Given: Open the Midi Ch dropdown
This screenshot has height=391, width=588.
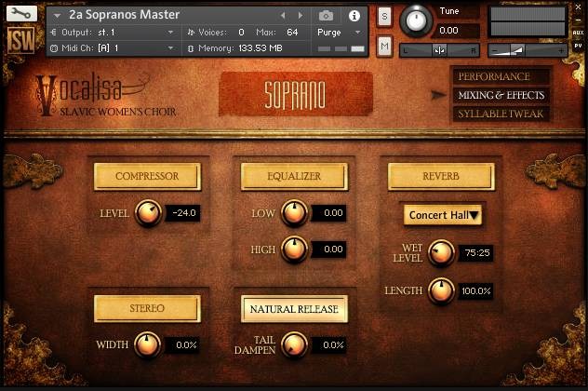Looking at the screenshot, I should [113, 48].
